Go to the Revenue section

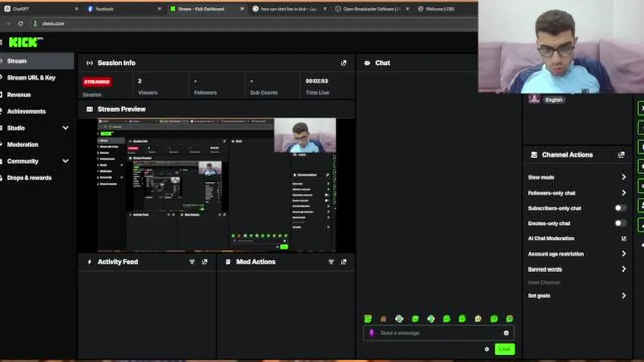point(19,95)
